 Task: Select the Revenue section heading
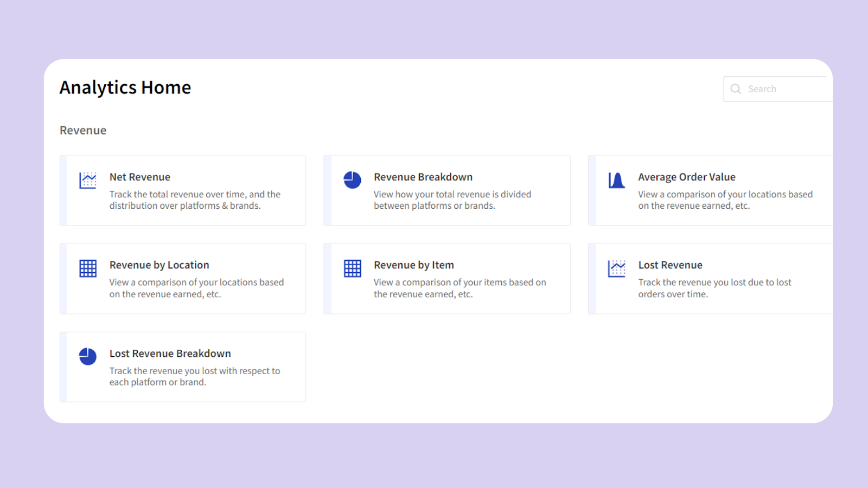pyautogui.click(x=82, y=130)
